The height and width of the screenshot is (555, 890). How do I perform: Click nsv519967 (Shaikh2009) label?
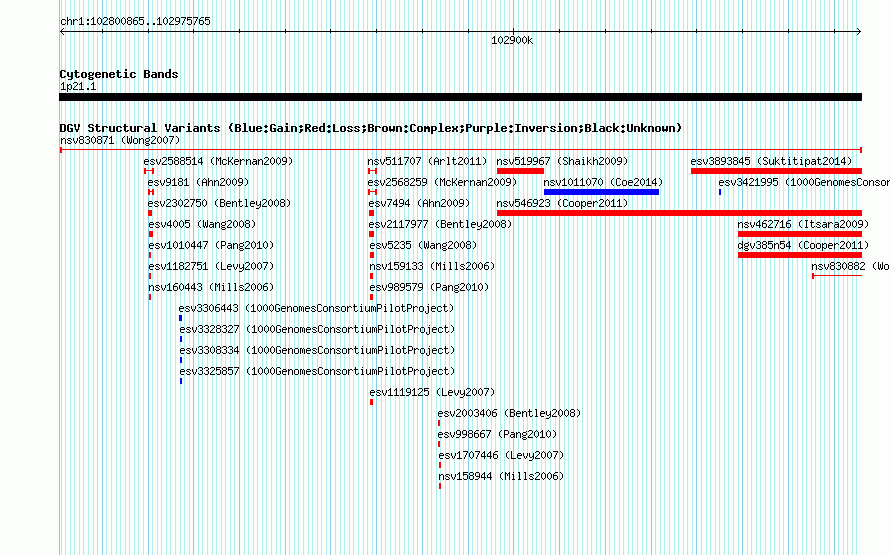coord(562,161)
